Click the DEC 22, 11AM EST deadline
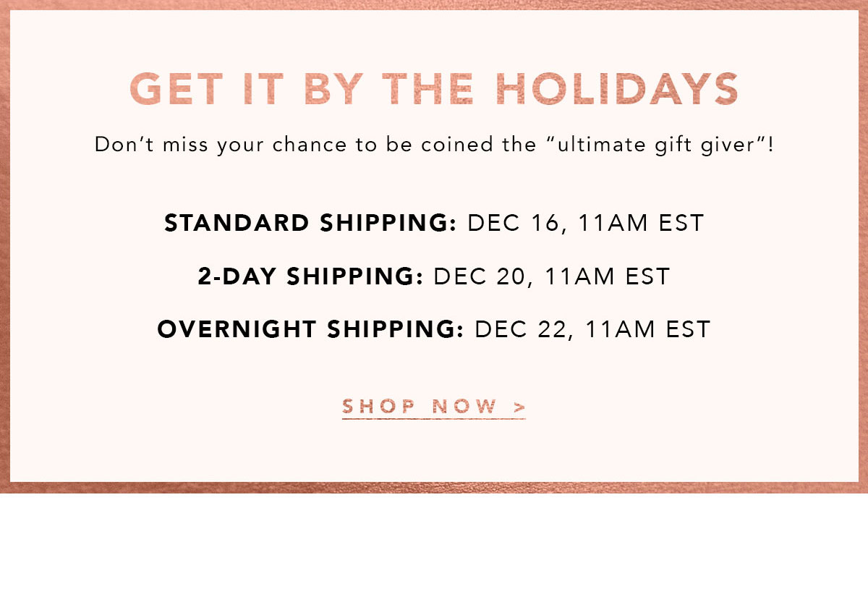Image resolution: width=868 pixels, height=589 pixels. tap(593, 330)
